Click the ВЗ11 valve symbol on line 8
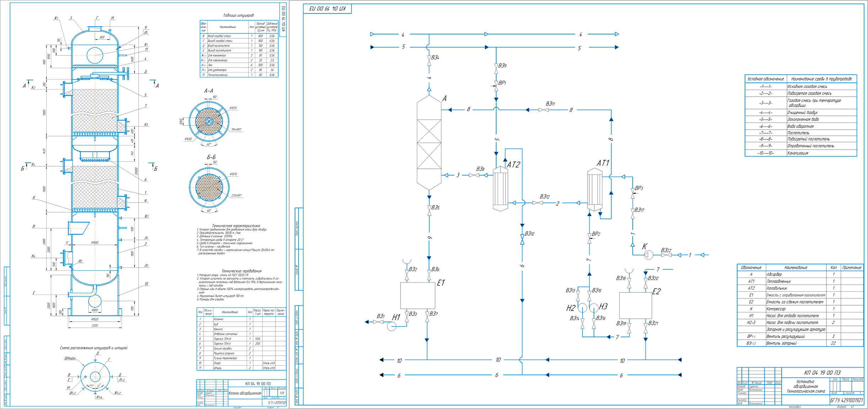The width and height of the screenshot is (868, 409). 543,110
